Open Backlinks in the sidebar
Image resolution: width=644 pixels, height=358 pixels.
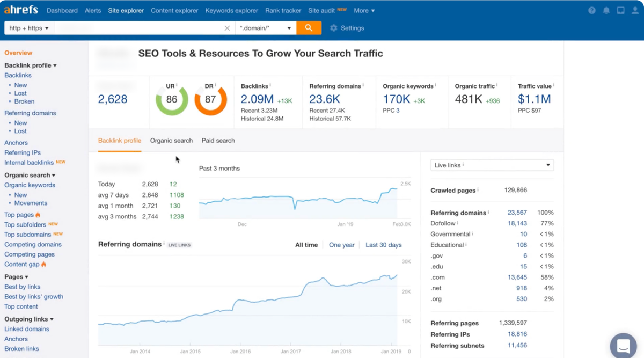pos(18,75)
